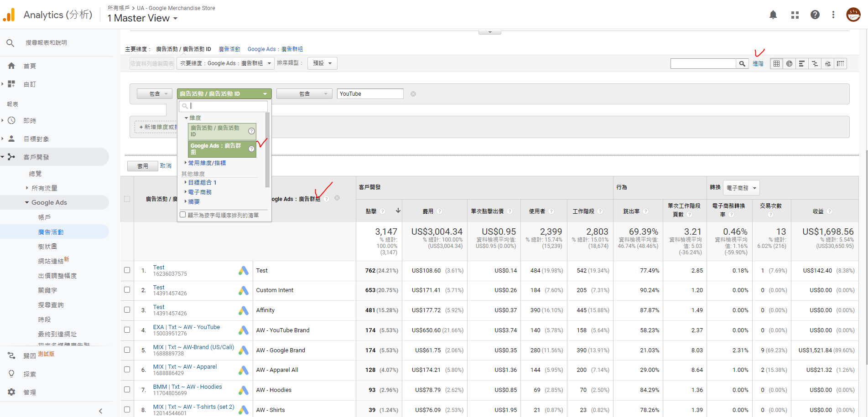Check row 1 Test 16236037575
The width and height of the screenshot is (868, 417).
click(127, 270)
